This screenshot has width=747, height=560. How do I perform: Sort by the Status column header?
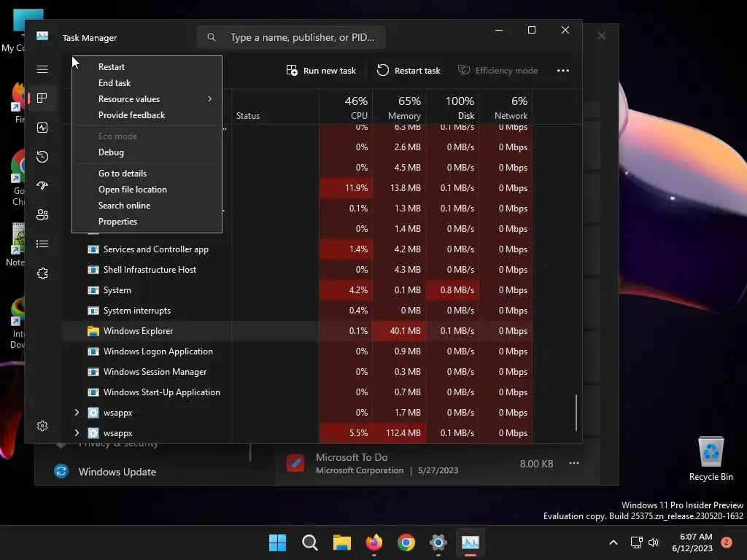(275, 107)
